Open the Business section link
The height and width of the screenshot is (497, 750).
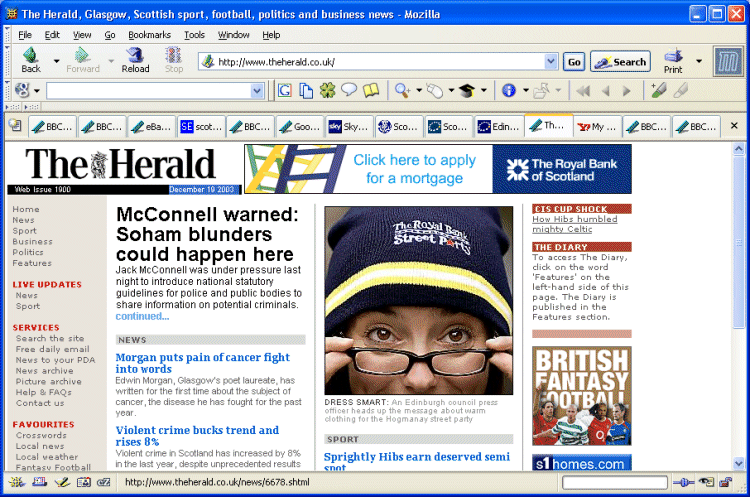pos(33,242)
